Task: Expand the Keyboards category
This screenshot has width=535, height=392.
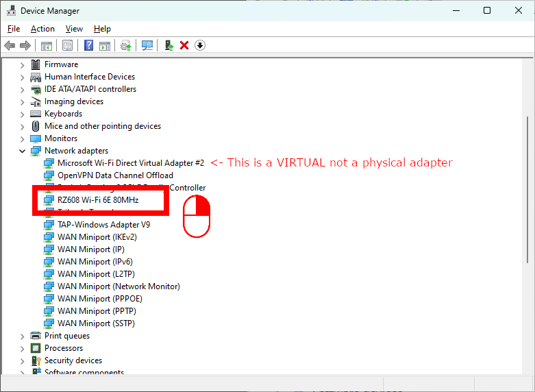Action: tap(22, 114)
